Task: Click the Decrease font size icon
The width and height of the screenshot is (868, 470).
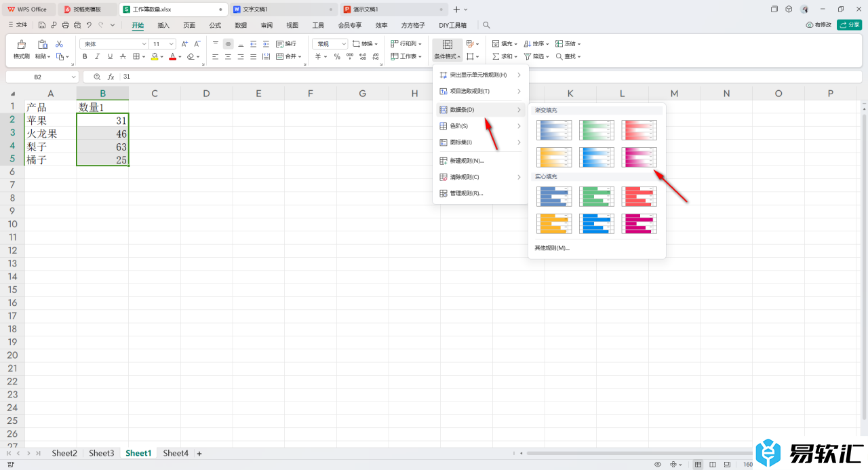Action: coord(196,43)
